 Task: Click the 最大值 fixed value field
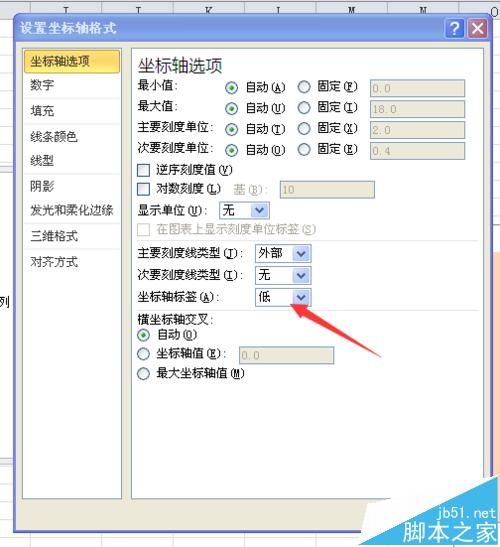417,109
